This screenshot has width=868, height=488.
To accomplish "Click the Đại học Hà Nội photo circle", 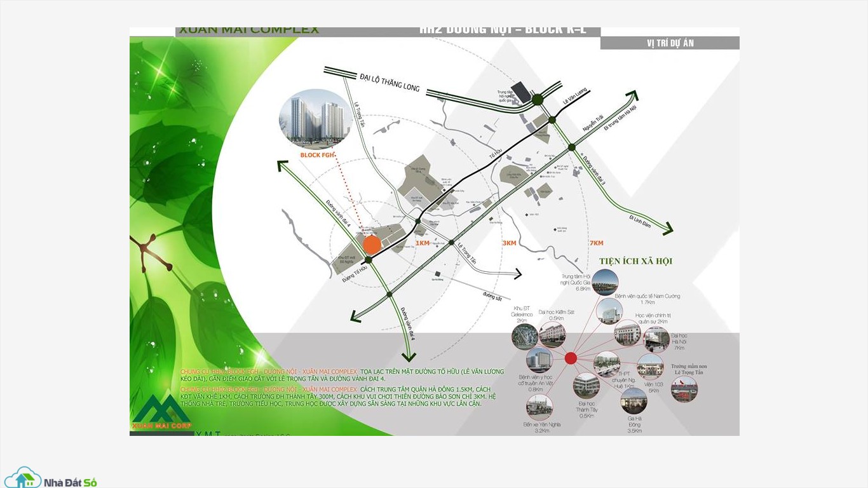I will tap(656, 340).
